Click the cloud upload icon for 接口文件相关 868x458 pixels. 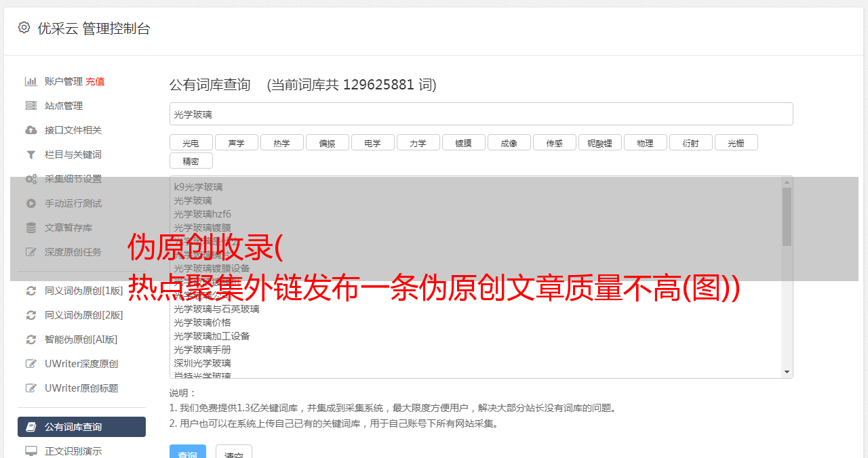coord(31,130)
